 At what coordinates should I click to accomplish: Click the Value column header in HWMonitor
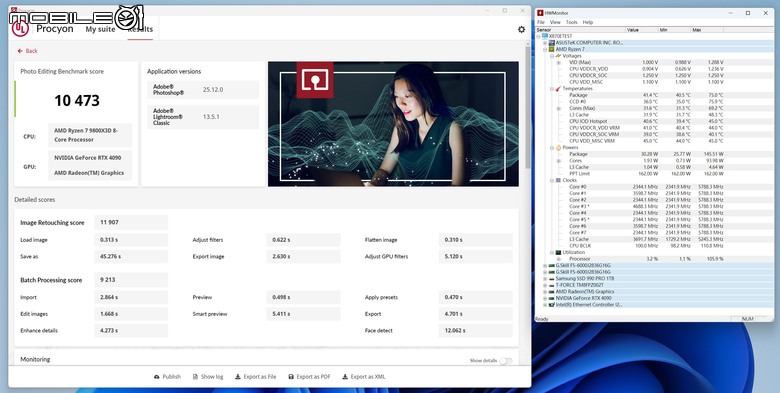point(642,30)
